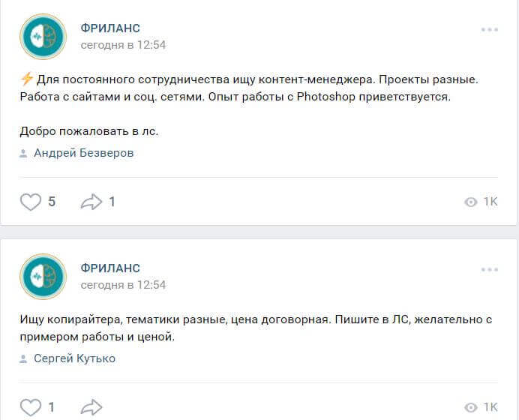The width and height of the screenshot is (519, 420).
Task: Click first post's timestamp сегодня в 12:54
Action: (x=123, y=45)
